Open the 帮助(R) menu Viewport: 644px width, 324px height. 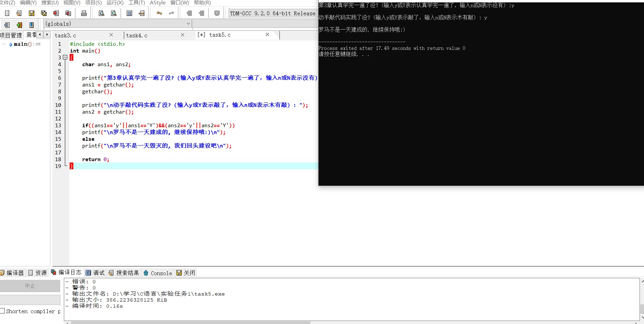click(202, 3)
